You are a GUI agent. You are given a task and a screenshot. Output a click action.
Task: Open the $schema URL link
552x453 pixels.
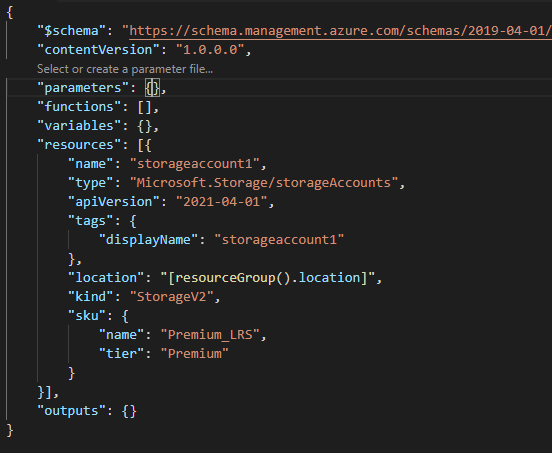click(340, 31)
